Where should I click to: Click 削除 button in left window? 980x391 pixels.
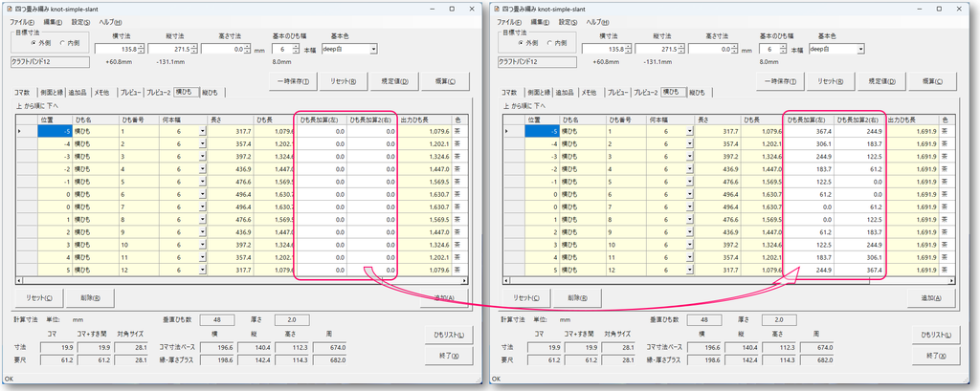point(89,298)
